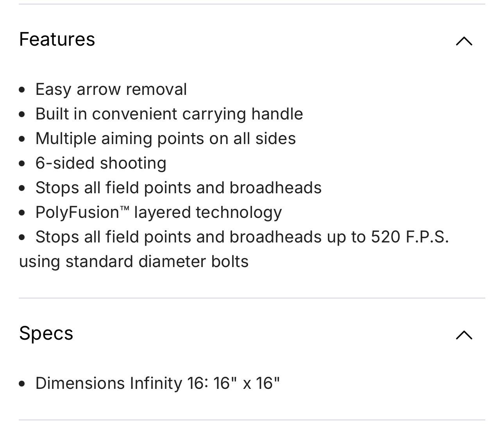504x424 pixels.
Task: Click bullet dot before "Built in convenient"
Action: coord(22,115)
